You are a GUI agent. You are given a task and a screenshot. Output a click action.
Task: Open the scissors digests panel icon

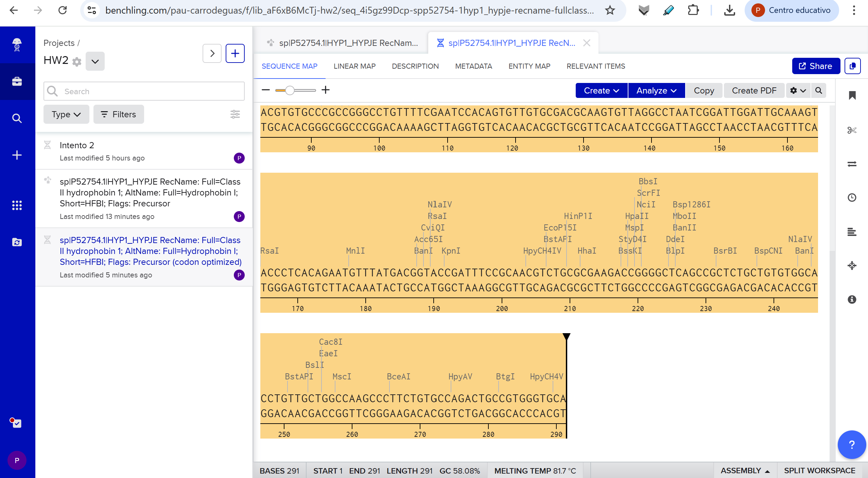(x=852, y=130)
